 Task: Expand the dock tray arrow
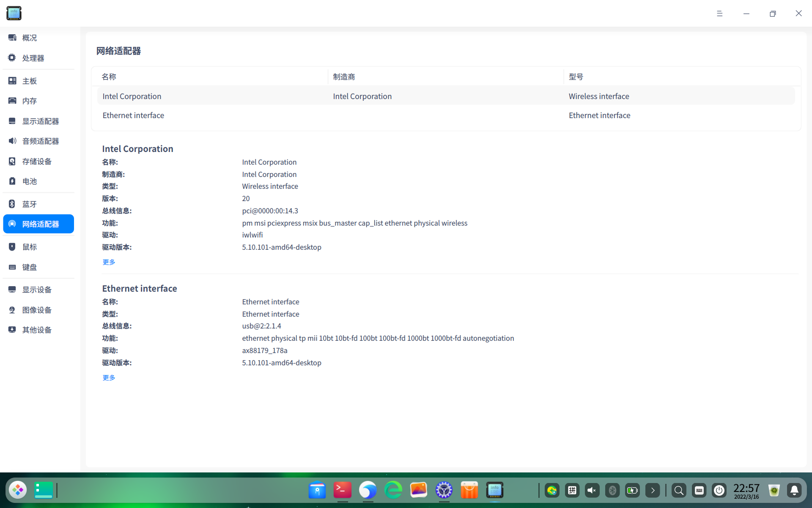pyautogui.click(x=653, y=490)
